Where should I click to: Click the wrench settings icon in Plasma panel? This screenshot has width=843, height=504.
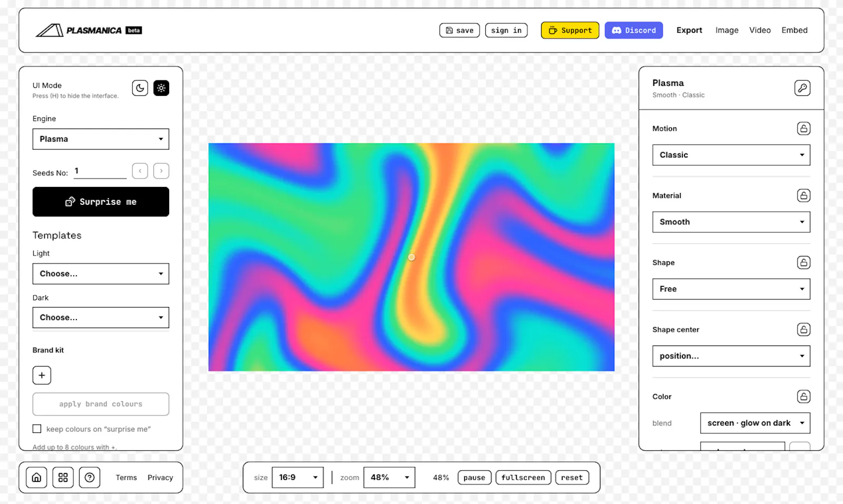click(x=802, y=88)
